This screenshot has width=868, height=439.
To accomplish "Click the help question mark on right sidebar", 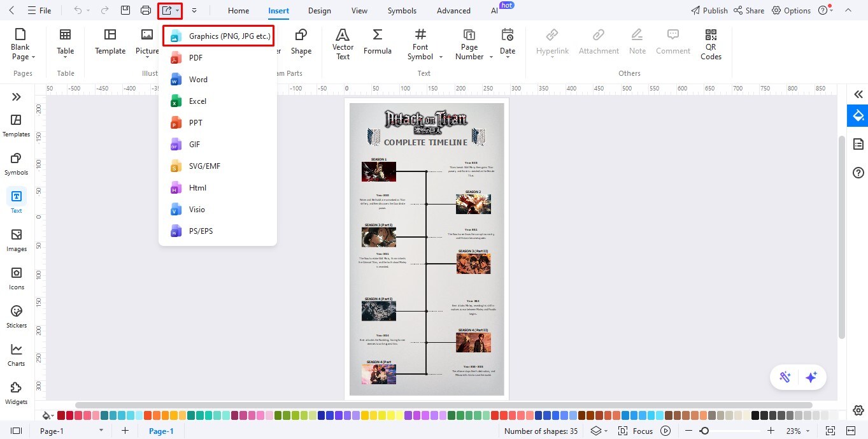I will click(858, 173).
